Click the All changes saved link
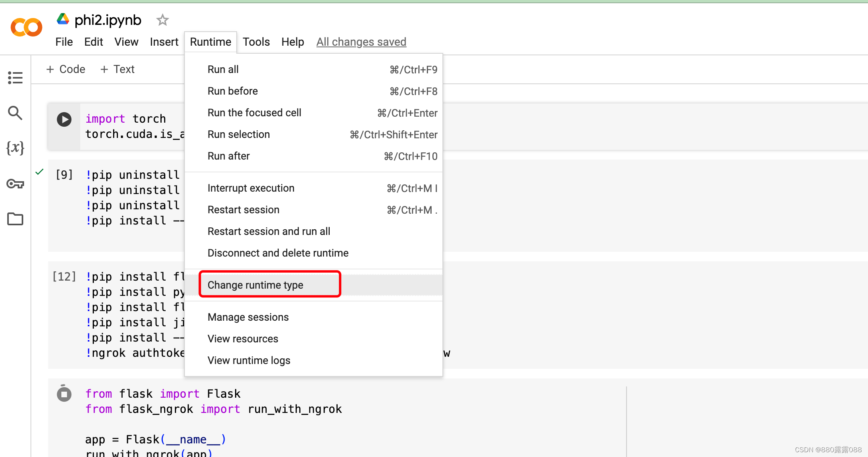 (361, 42)
